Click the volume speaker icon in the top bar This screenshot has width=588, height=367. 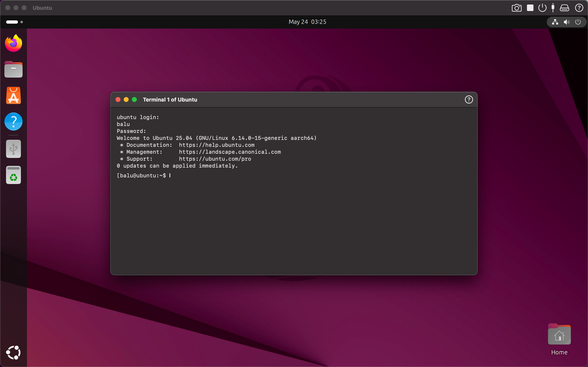[x=566, y=22]
